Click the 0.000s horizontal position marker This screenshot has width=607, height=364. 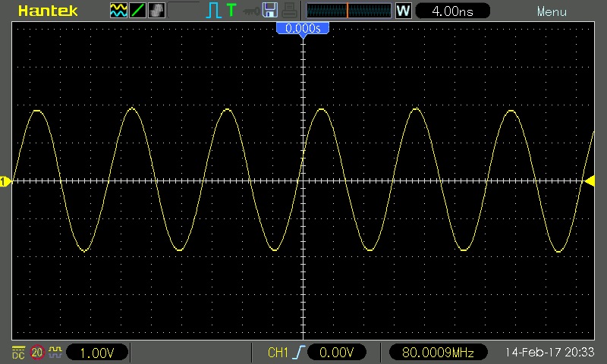click(x=303, y=29)
